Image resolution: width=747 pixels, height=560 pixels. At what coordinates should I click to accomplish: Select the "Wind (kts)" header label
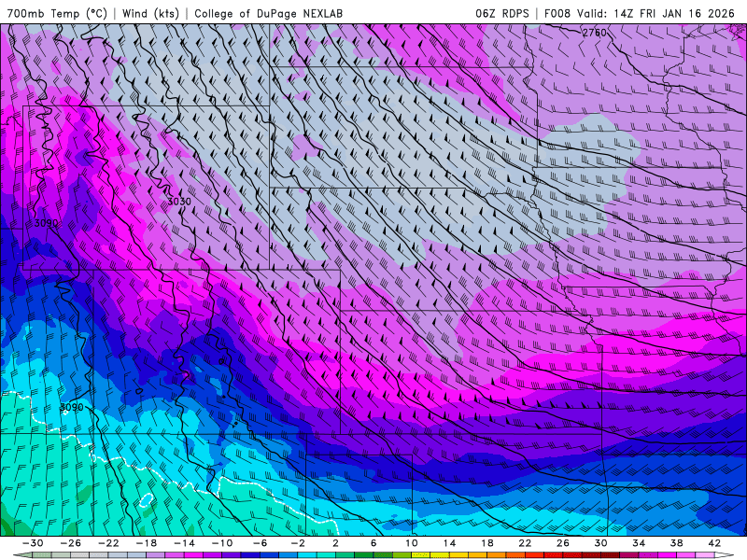click(150, 13)
